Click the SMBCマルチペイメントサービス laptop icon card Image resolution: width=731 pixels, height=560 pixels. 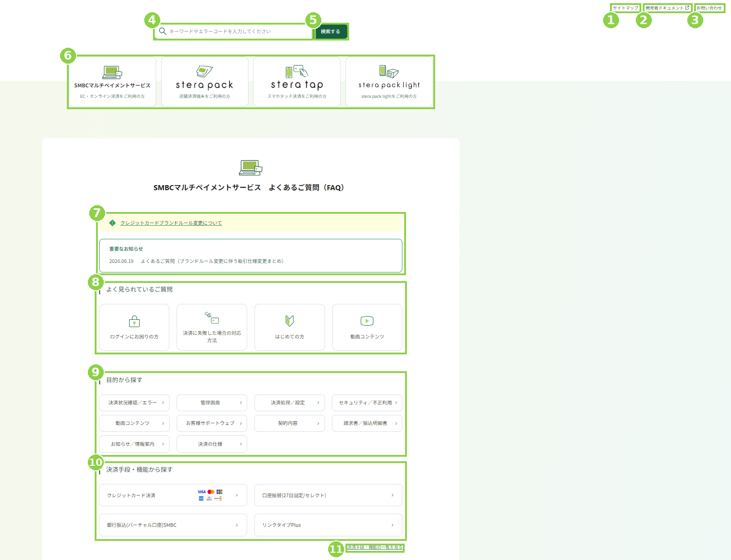tap(112, 82)
